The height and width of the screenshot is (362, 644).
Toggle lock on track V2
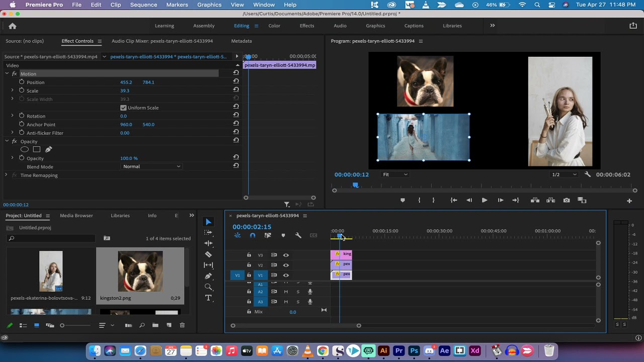[x=249, y=265]
